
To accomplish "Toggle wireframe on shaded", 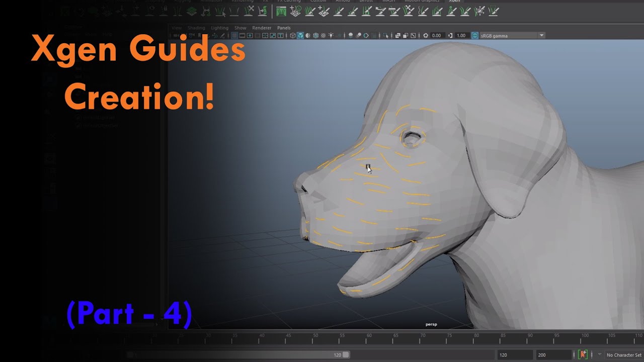I will (x=315, y=36).
